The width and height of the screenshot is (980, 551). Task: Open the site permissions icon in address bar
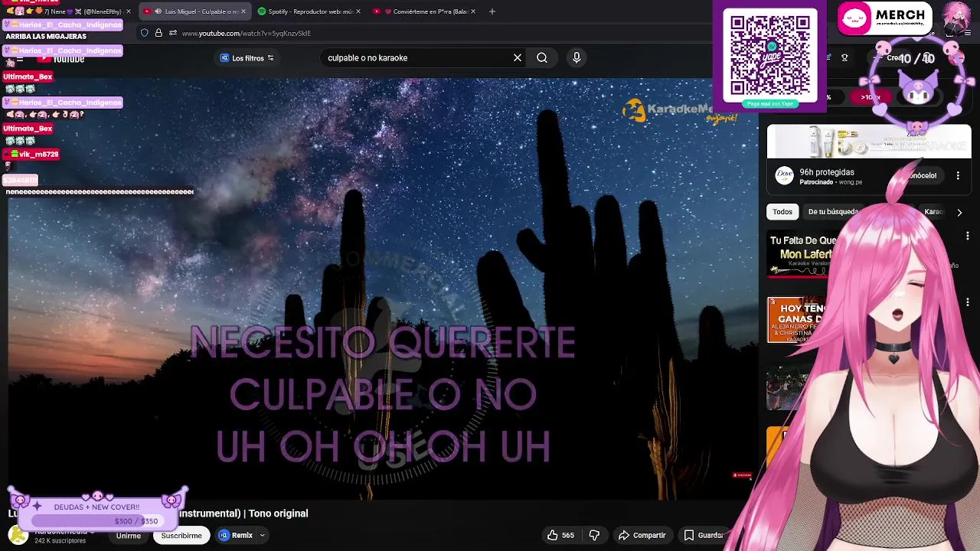click(173, 33)
